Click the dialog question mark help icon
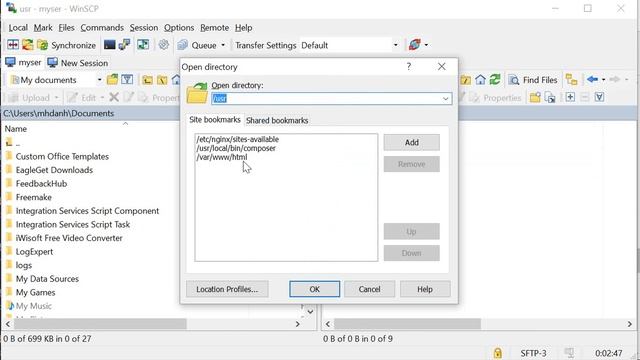Viewport: 640px width, 360px height. pyautogui.click(x=409, y=67)
